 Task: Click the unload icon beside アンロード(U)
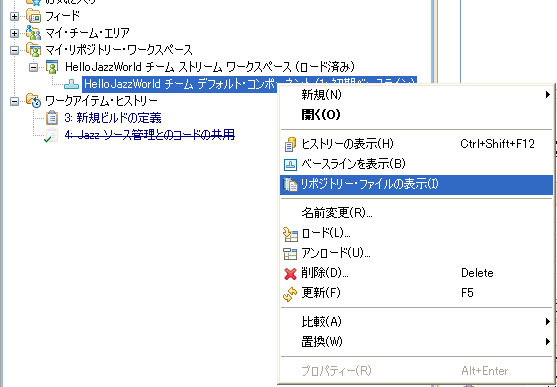click(x=290, y=254)
